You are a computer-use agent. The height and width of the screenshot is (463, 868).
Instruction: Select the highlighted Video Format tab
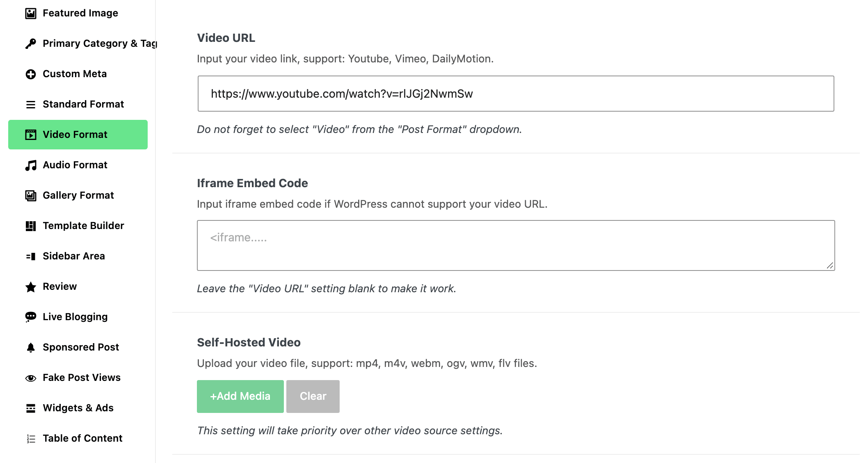[x=78, y=135]
